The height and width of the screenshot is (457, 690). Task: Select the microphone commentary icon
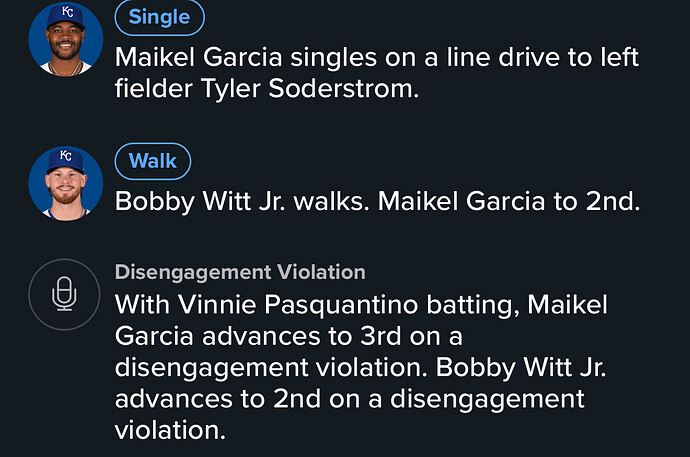[64, 294]
